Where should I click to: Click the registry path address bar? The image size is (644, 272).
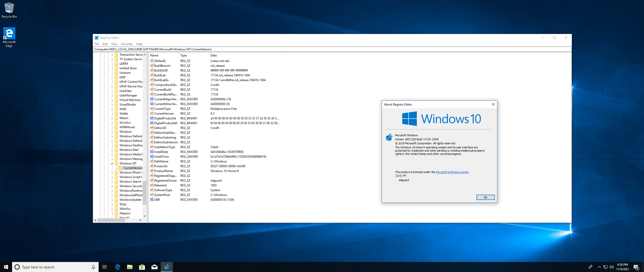pos(332,49)
